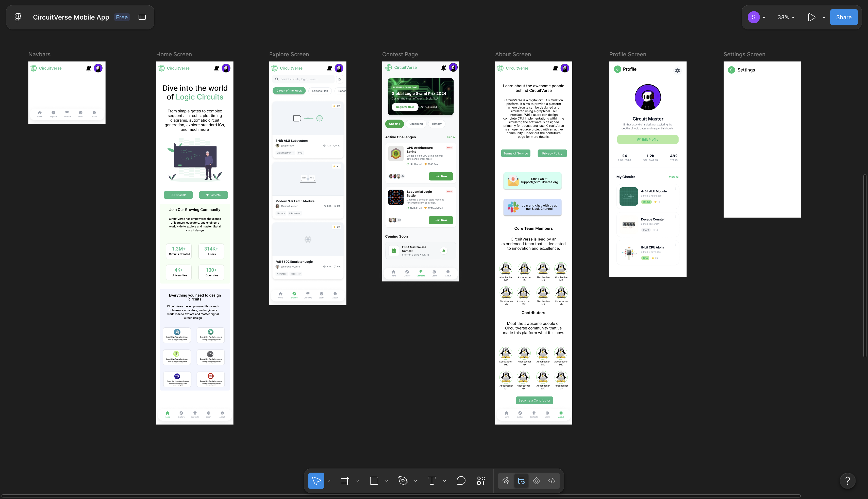Click the CircuitVerse Mobile App file name
868x499 pixels.
tap(71, 17)
